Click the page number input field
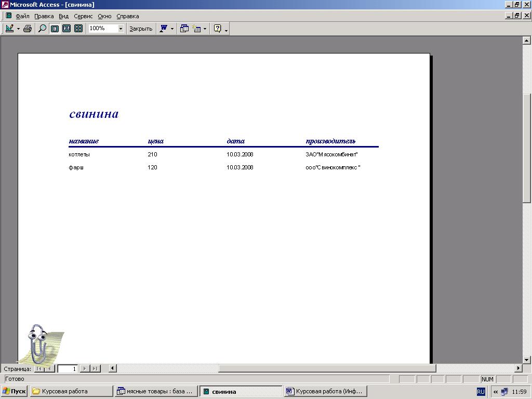The image size is (532, 399). coord(68,368)
